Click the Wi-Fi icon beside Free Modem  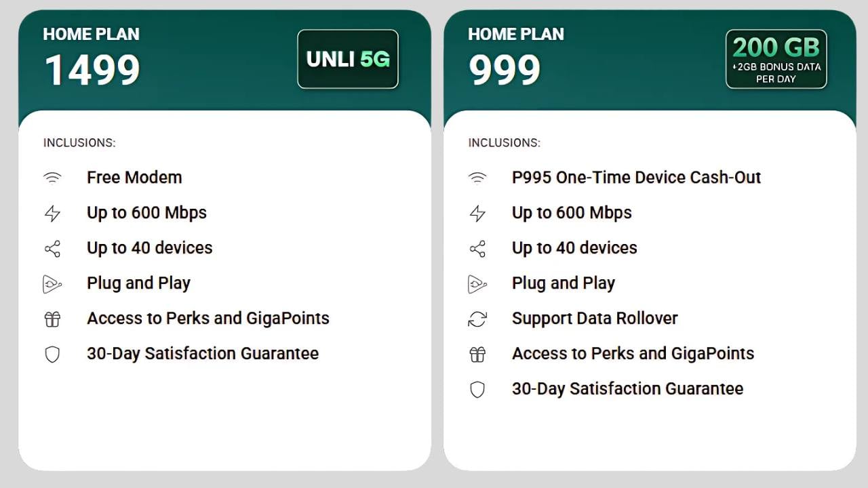pos(52,178)
